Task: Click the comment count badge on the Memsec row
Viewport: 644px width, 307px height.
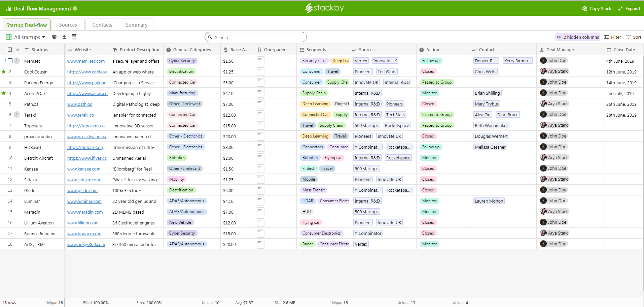Action: [x=17, y=61]
